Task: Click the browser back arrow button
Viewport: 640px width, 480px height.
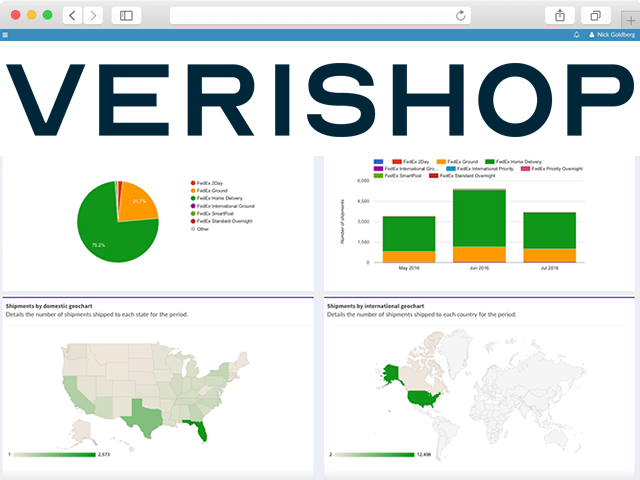Action: point(73,15)
